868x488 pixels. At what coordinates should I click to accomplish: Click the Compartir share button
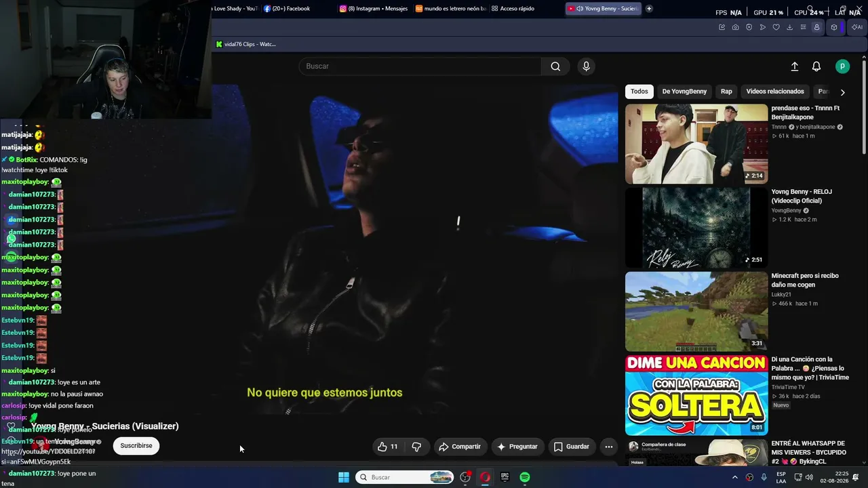460,447
